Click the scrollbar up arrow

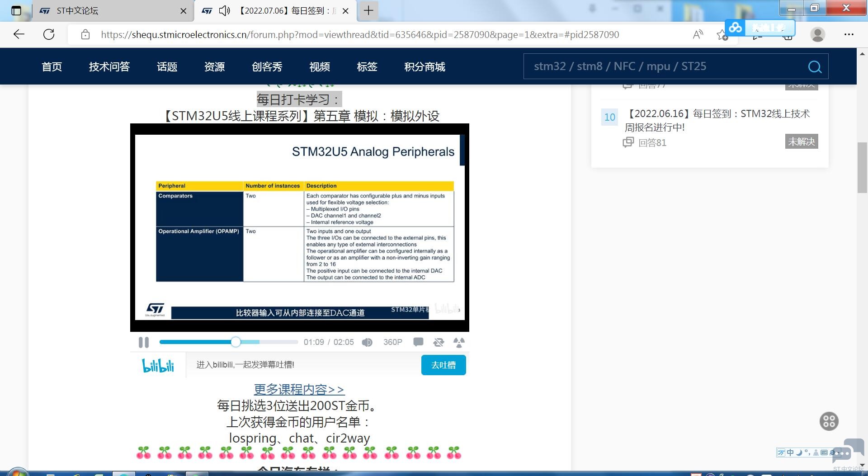click(863, 53)
